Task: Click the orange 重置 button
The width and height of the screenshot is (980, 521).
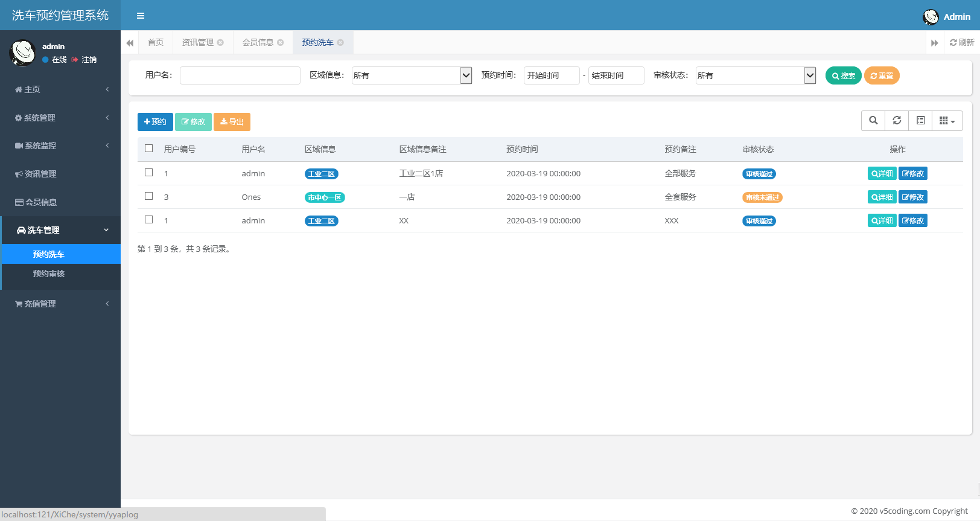Action: 882,75
